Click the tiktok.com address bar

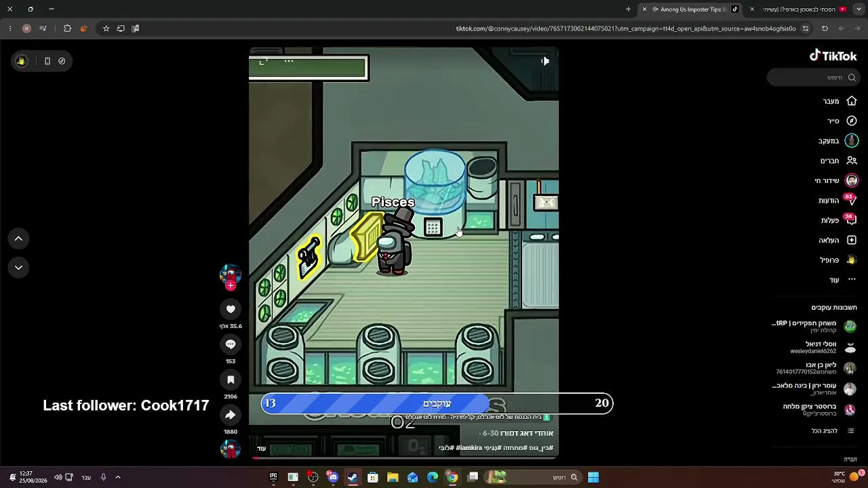(625, 28)
